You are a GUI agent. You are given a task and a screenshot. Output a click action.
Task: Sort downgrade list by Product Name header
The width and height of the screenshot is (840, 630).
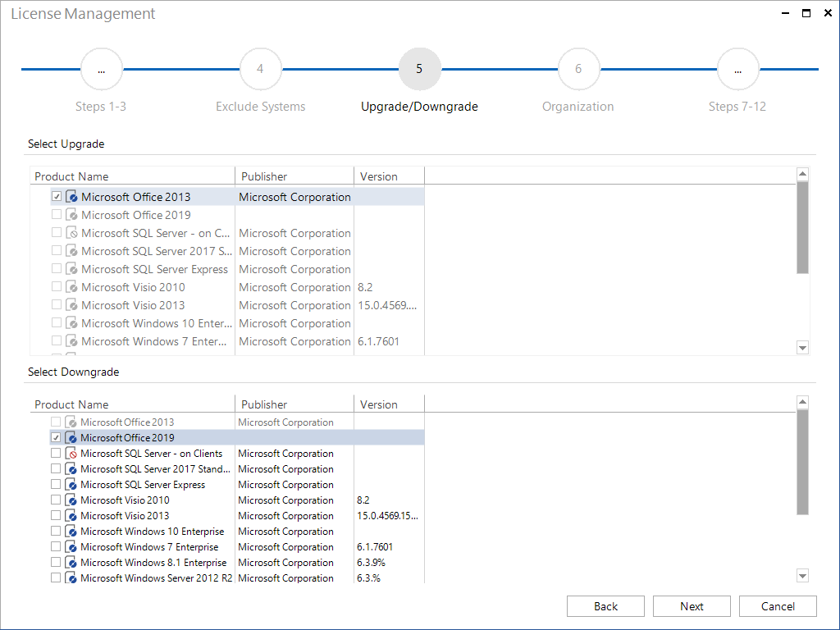tap(132, 404)
